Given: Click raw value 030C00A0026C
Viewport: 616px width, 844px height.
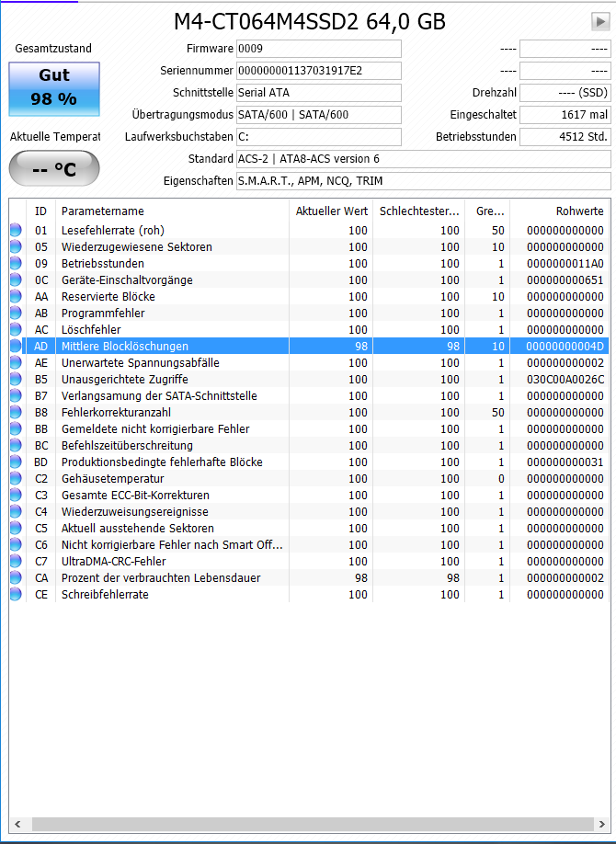Looking at the screenshot, I should 565,380.
